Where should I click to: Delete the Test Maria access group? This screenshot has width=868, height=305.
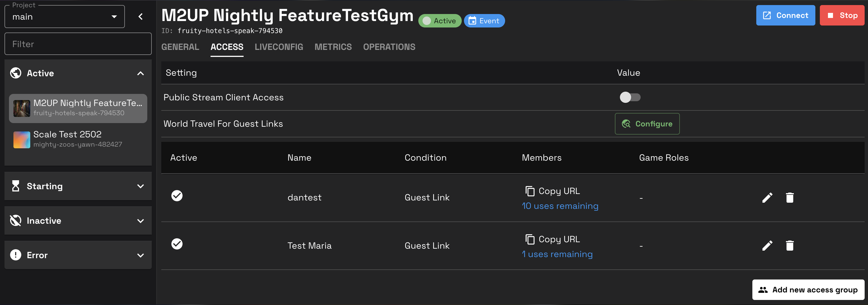click(790, 246)
